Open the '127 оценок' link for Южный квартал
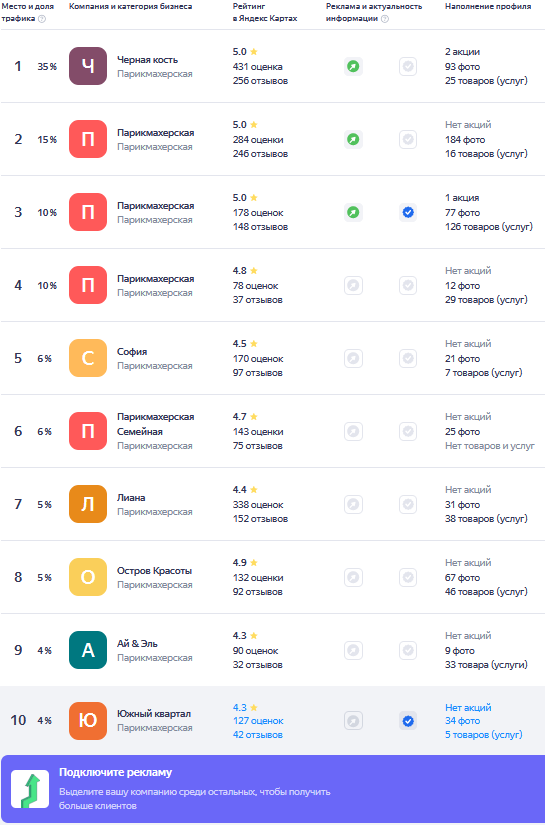The width and height of the screenshot is (545, 825). tap(258, 721)
